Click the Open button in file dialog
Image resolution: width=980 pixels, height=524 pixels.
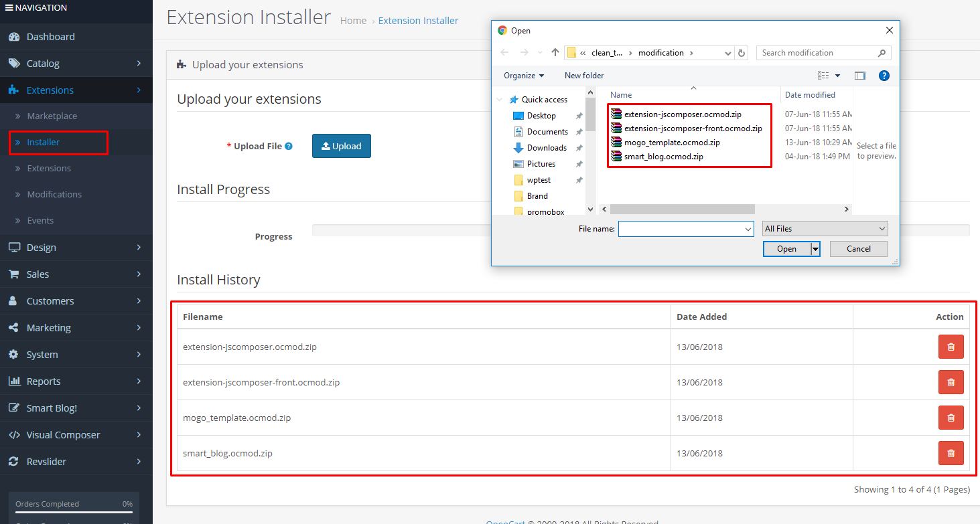click(x=786, y=249)
